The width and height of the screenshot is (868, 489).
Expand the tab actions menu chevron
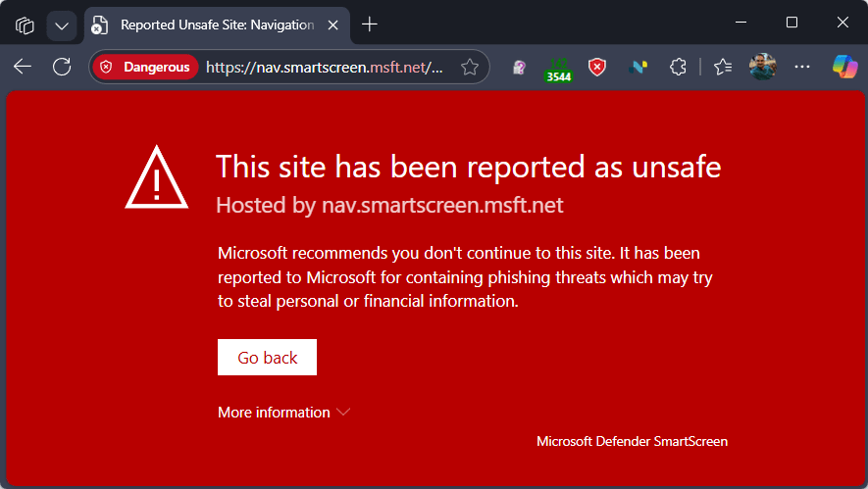click(61, 24)
